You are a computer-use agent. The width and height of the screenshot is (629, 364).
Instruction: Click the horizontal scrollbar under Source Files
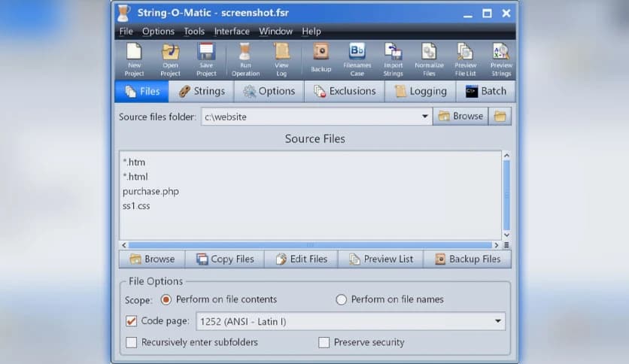(x=308, y=244)
